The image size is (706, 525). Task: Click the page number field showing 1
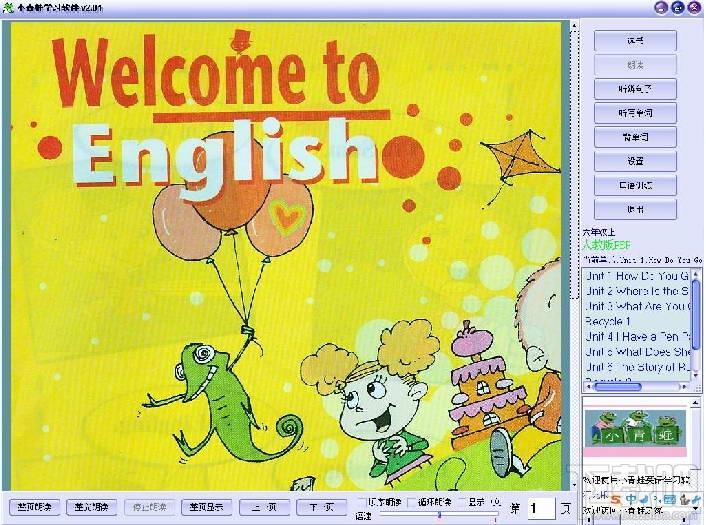pyautogui.click(x=541, y=508)
